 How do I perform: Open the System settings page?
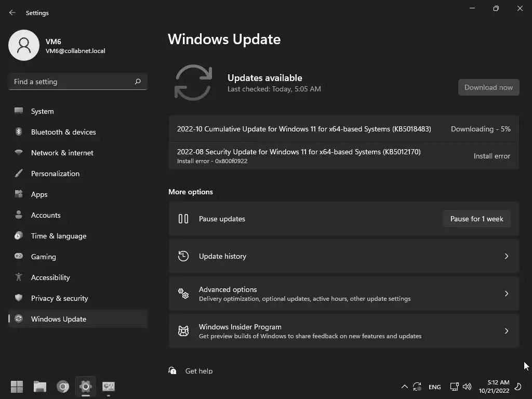[x=78, y=111]
